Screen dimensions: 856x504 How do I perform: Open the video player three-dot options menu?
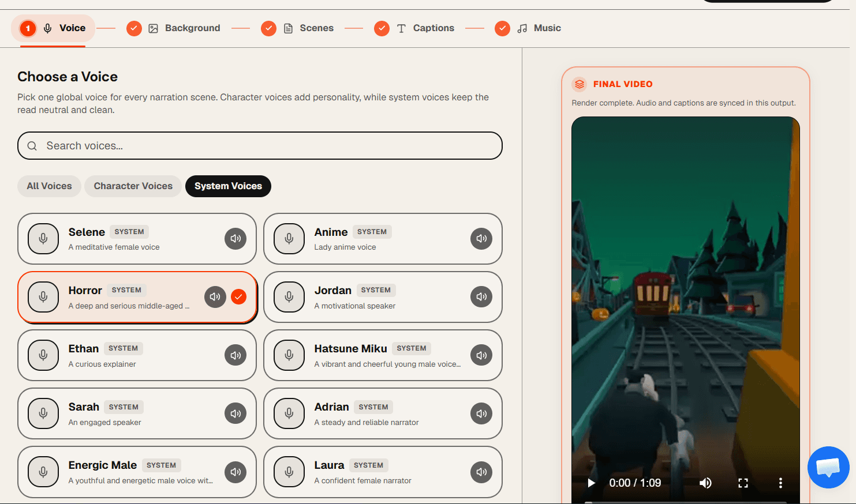click(x=780, y=483)
